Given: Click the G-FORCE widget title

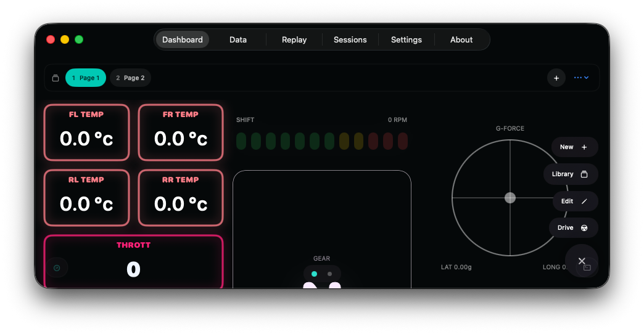Looking at the screenshot, I should 510,128.
